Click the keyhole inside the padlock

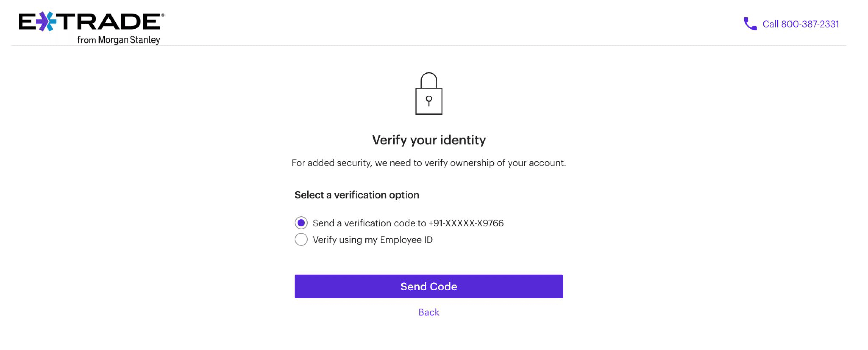point(429,100)
